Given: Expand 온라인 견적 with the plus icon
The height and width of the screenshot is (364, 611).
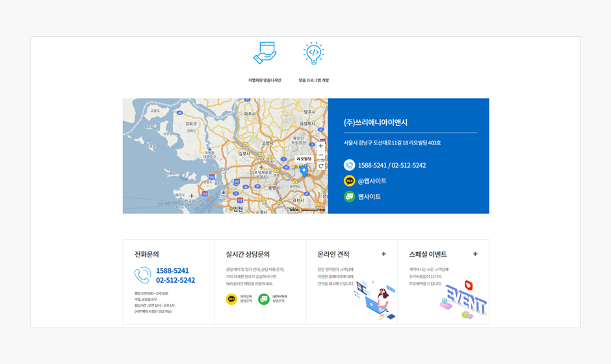Looking at the screenshot, I should coord(383,254).
